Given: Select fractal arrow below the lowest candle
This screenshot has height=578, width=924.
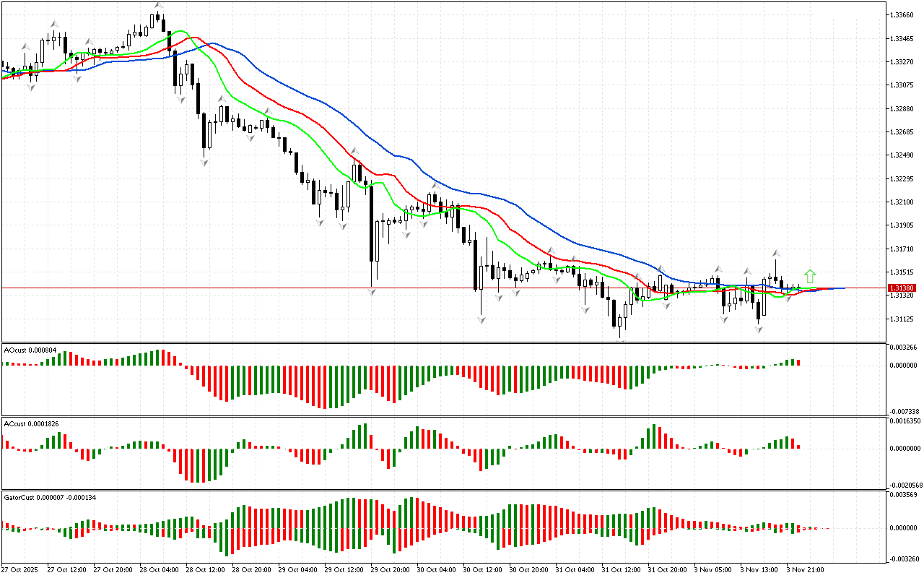Looking at the screenshot, I should point(620,341).
